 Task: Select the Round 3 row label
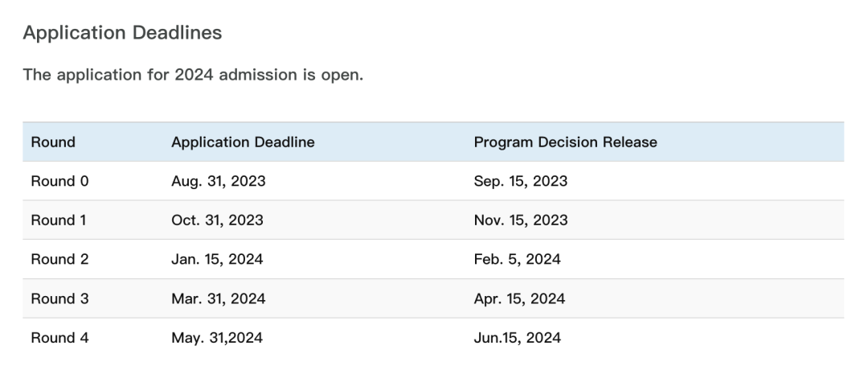tap(59, 298)
